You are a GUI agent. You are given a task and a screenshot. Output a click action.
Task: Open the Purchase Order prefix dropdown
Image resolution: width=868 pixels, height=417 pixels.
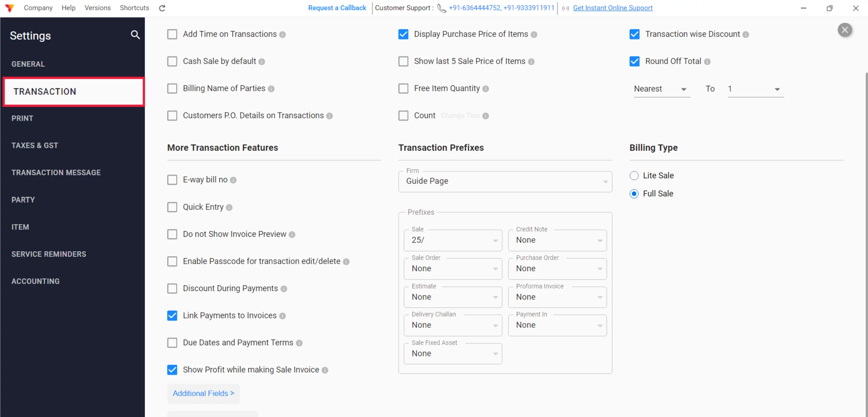coord(557,269)
